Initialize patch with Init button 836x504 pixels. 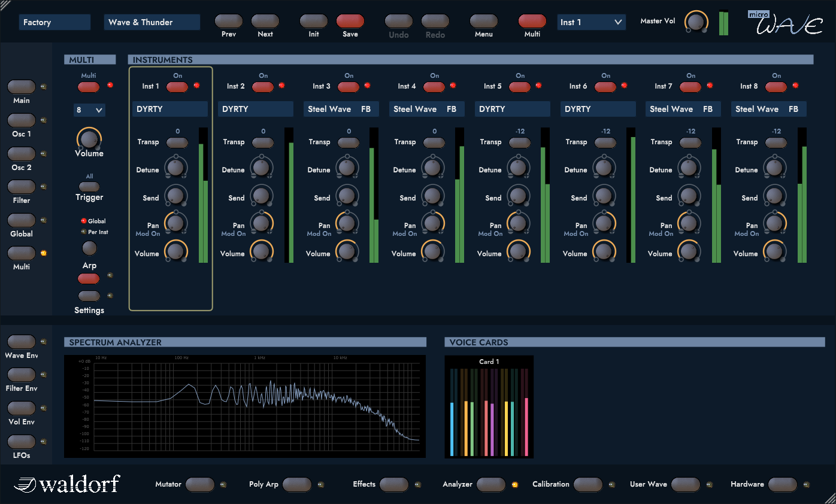coord(314,22)
